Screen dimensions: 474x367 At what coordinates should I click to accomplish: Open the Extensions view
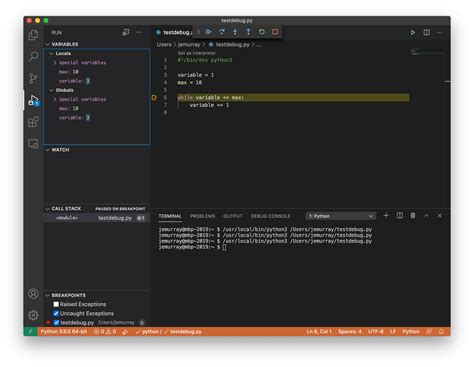coord(33,122)
